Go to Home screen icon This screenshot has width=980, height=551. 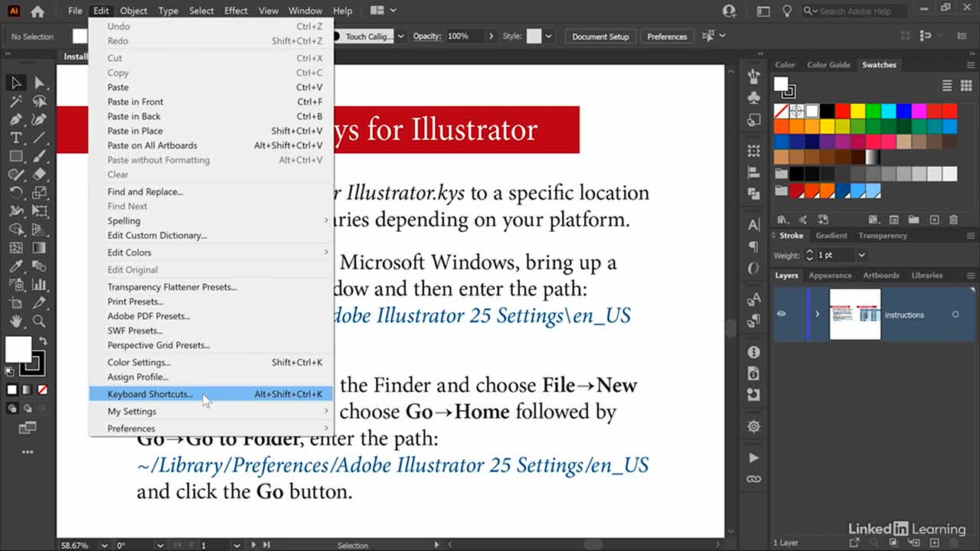click(38, 11)
